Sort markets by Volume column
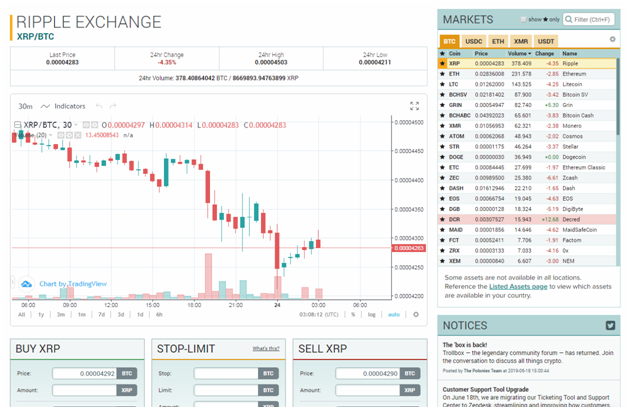The width and height of the screenshot is (628, 409). pyautogui.click(x=519, y=53)
